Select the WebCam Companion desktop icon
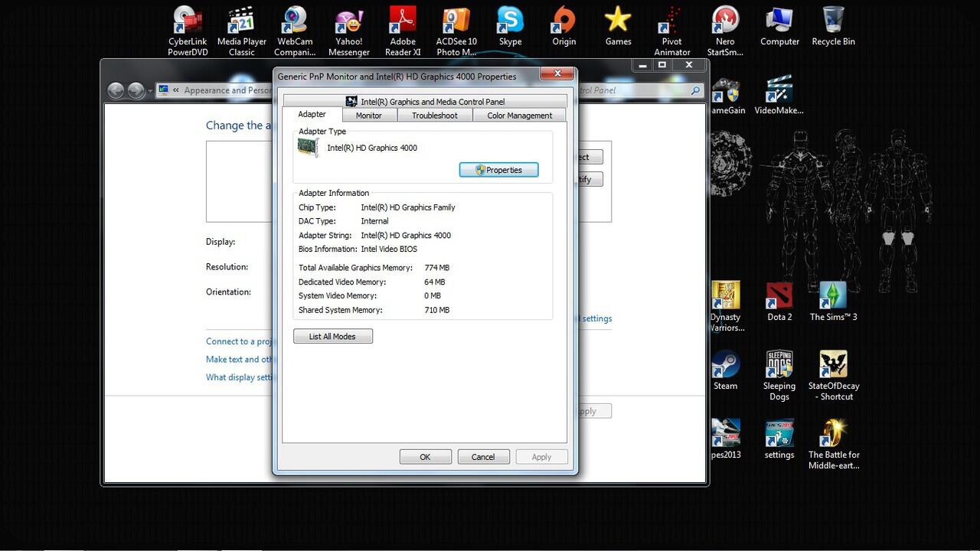This screenshot has height=551, width=980. coord(295,31)
